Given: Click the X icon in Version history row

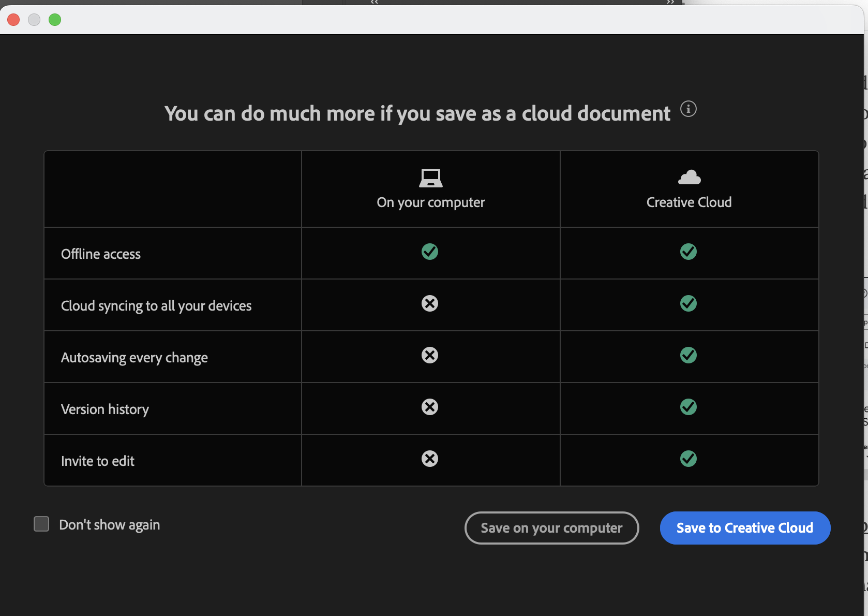Looking at the screenshot, I should point(429,407).
